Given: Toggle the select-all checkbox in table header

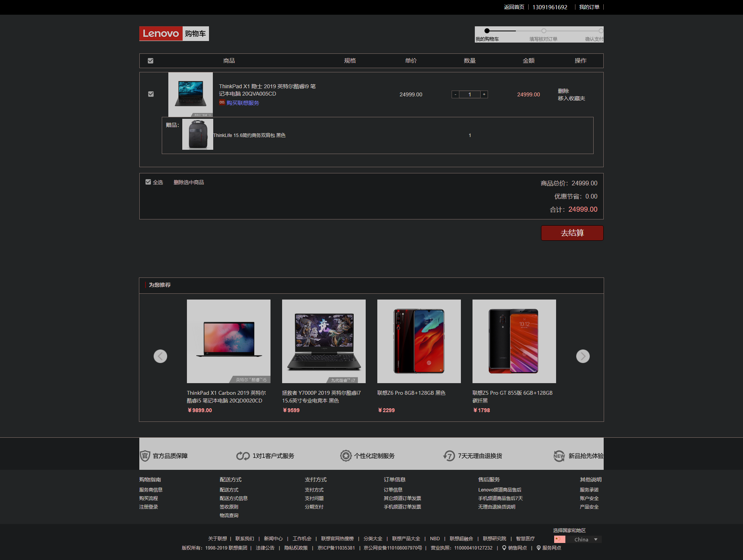Looking at the screenshot, I should click(151, 61).
